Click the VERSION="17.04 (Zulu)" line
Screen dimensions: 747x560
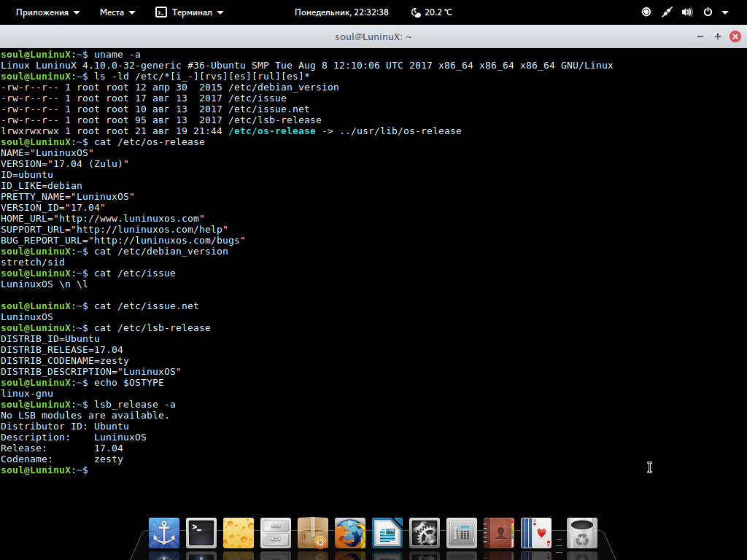(x=65, y=164)
